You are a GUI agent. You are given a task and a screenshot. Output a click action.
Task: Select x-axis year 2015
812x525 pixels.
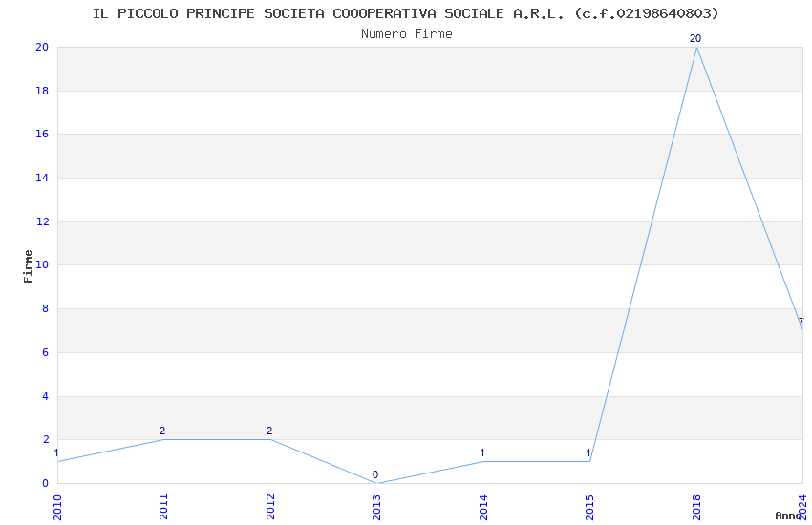(x=589, y=508)
